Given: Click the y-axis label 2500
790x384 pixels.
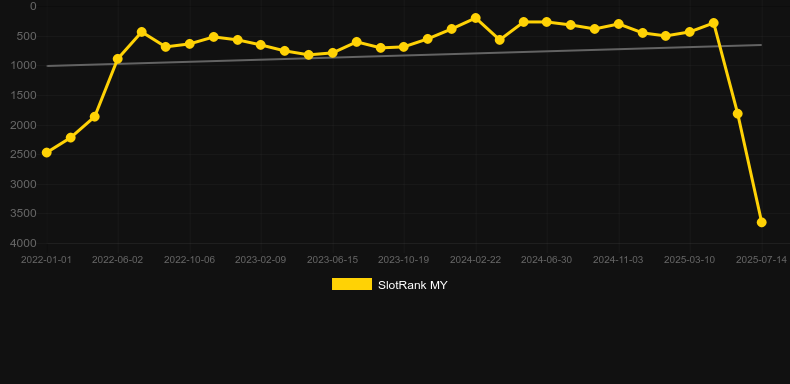Looking at the screenshot, I should pyautogui.click(x=24, y=154).
